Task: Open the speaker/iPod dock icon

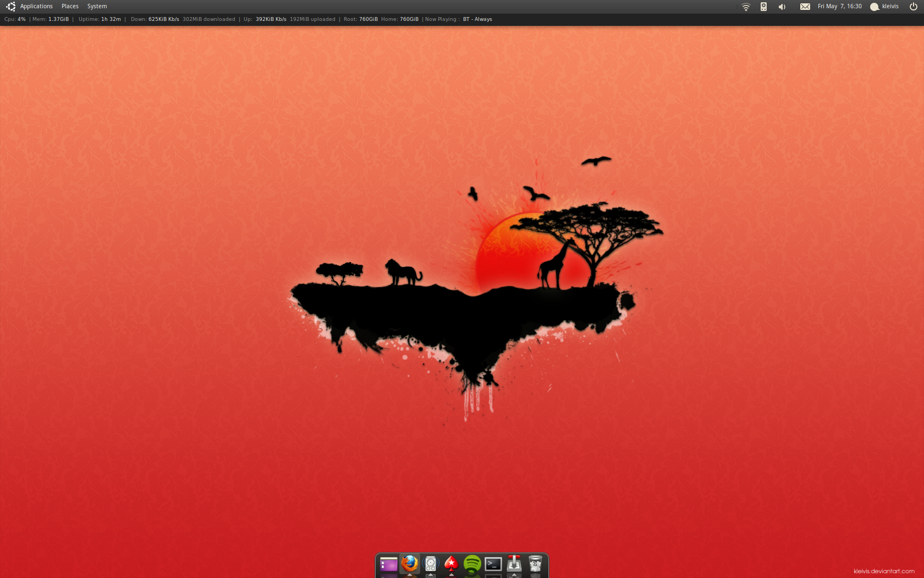Action: [x=431, y=564]
